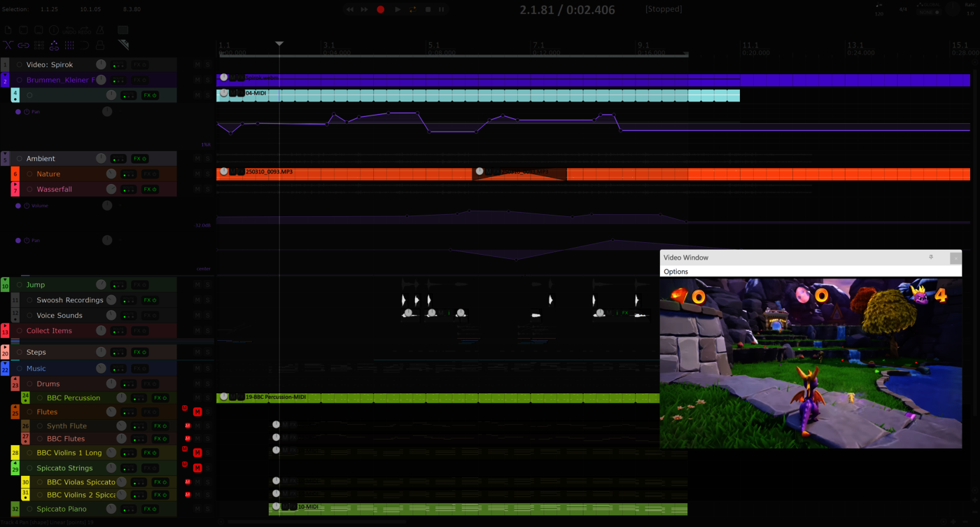This screenshot has height=527, width=980.
Task: Collapse the Drums folder track arrow
Action: (15, 379)
